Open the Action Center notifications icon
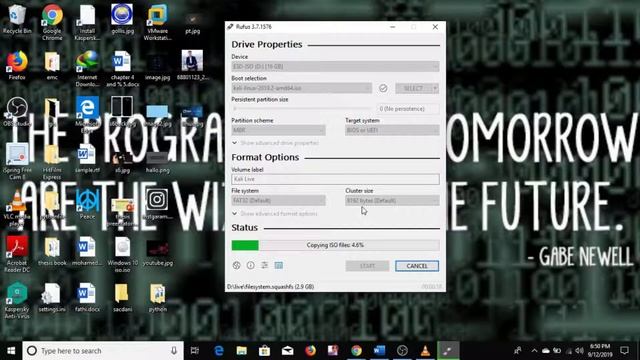This screenshot has height=360, width=640. coord(624,351)
